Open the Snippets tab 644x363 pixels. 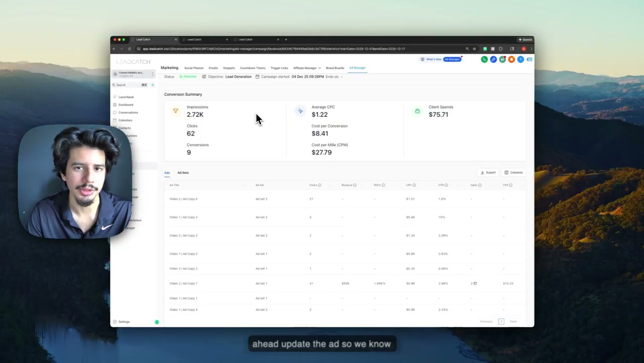point(229,68)
